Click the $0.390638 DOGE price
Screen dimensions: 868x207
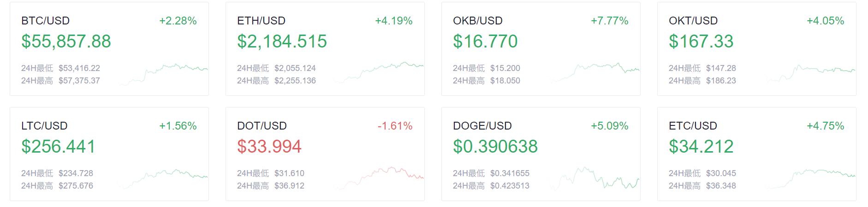[495, 147]
